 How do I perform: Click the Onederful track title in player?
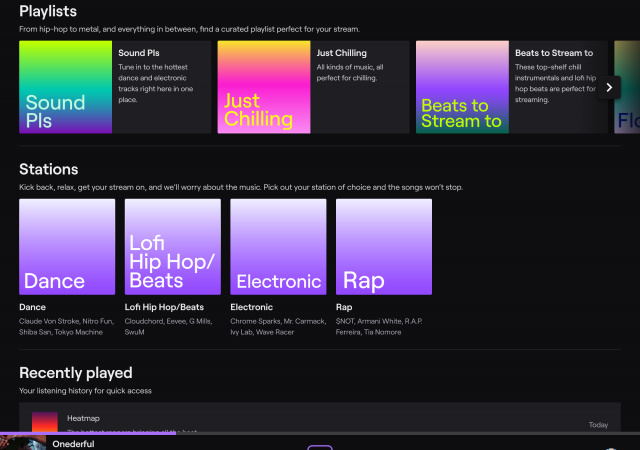pyautogui.click(x=73, y=443)
